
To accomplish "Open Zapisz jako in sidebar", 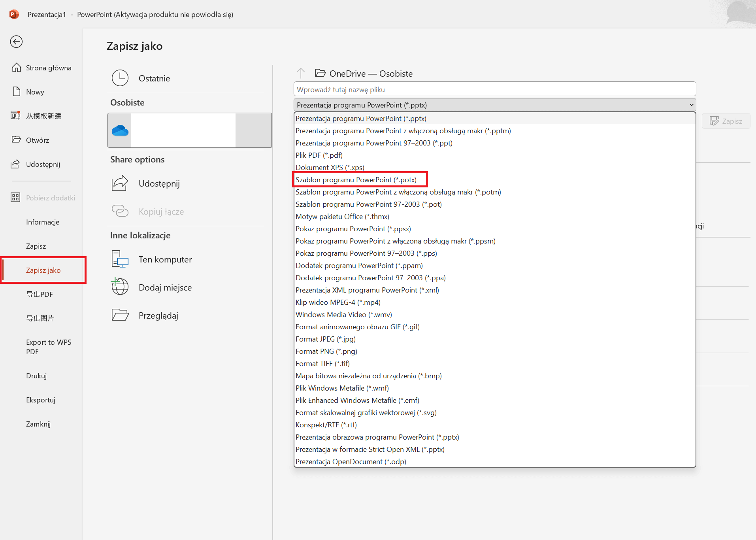I will tap(43, 270).
